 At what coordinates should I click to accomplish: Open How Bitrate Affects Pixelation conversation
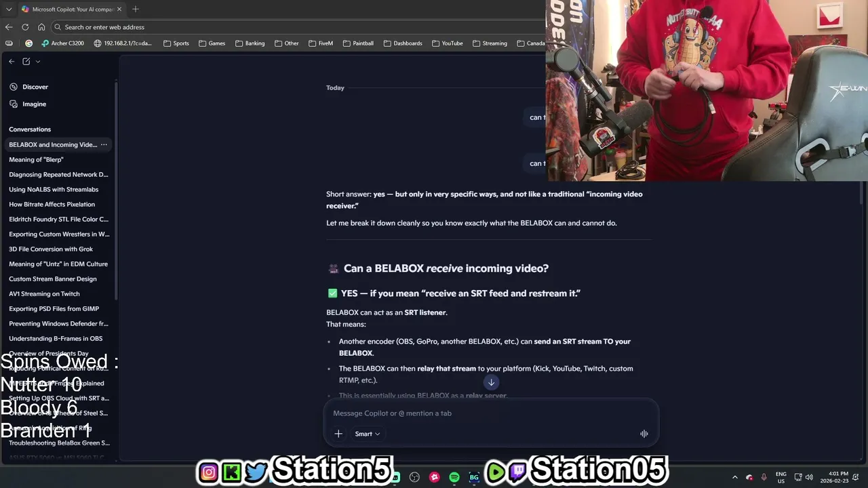pyautogui.click(x=52, y=204)
